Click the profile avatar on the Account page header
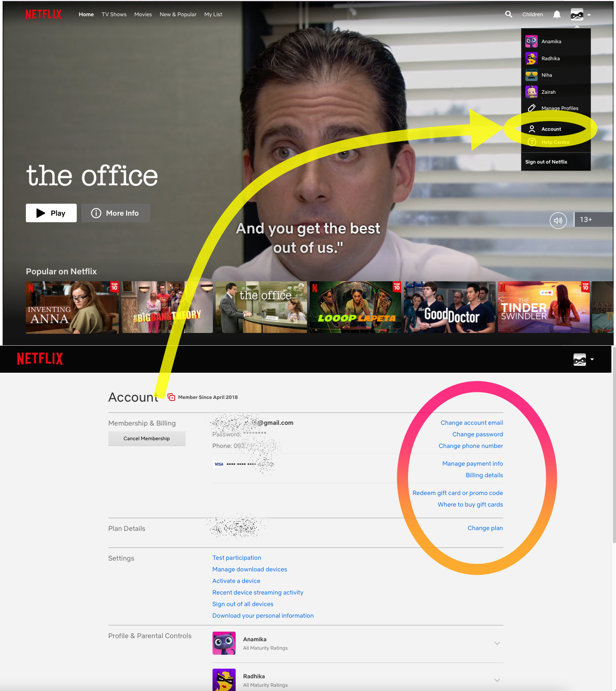This screenshot has height=691, width=616. coord(580,359)
